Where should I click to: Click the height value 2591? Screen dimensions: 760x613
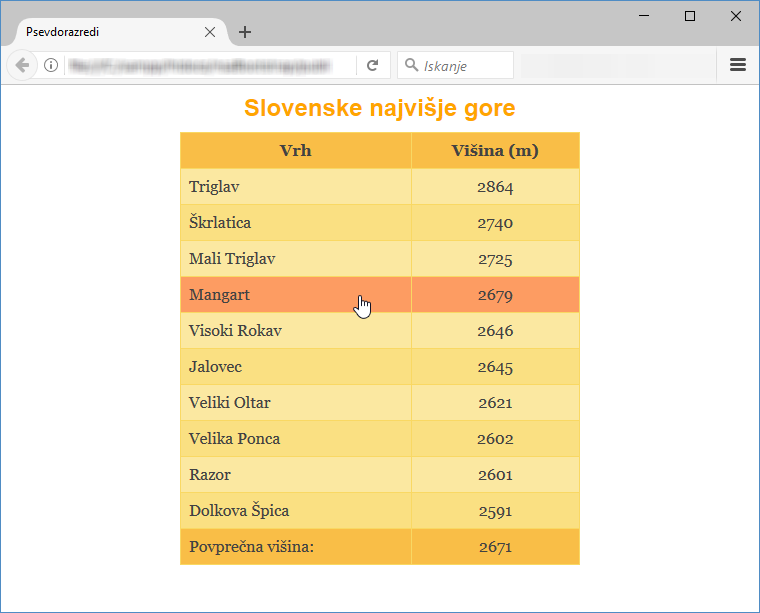point(495,511)
